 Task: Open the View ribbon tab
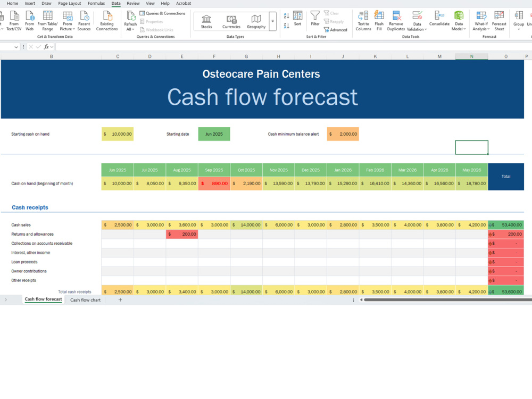click(x=151, y=3)
